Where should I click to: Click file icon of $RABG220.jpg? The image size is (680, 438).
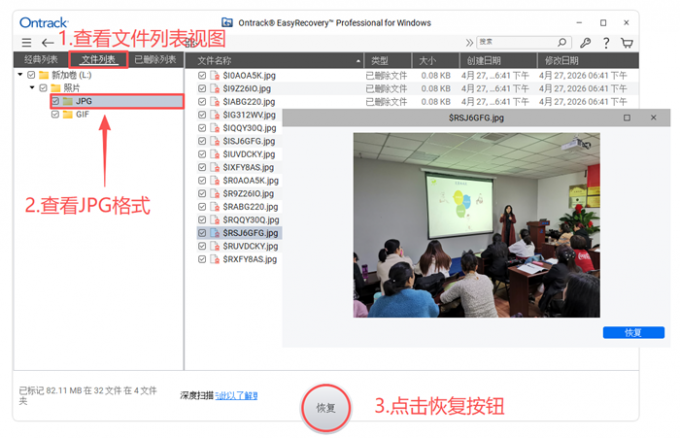(x=215, y=206)
